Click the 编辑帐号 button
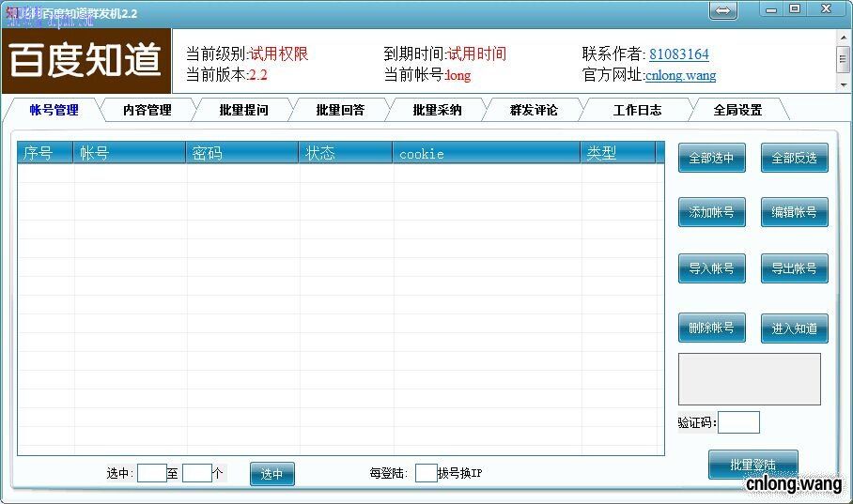The height and width of the screenshot is (504, 853). [794, 212]
